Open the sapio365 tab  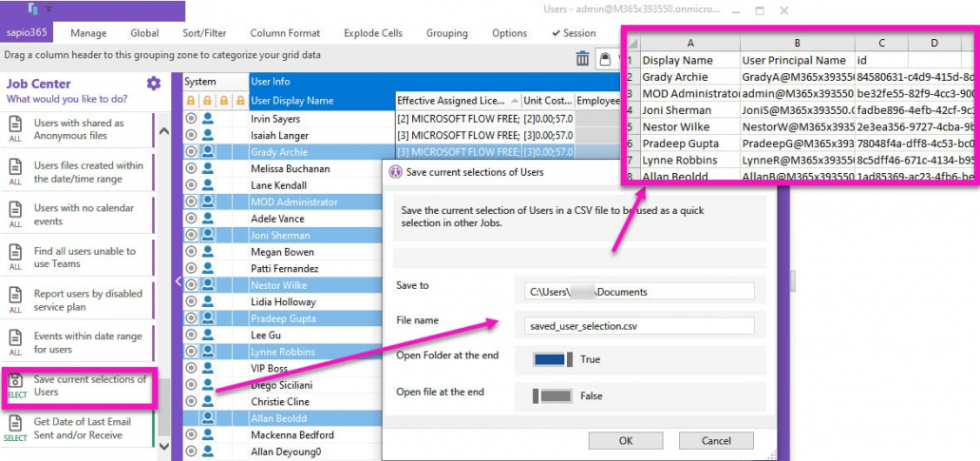point(27,33)
